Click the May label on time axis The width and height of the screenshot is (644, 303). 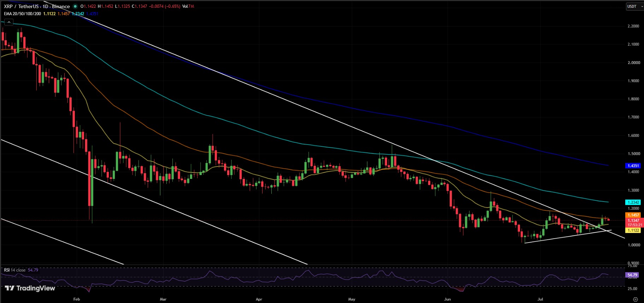tap(351, 299)
